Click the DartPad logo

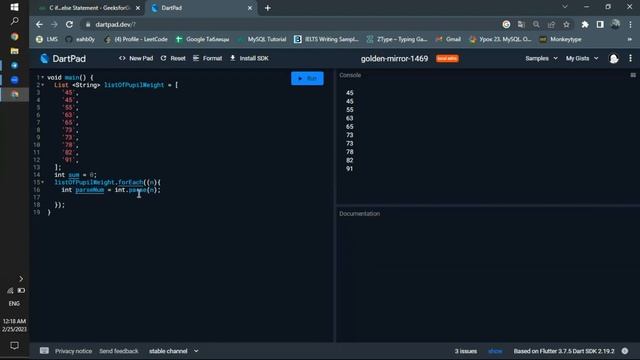[x=63, y=58]
